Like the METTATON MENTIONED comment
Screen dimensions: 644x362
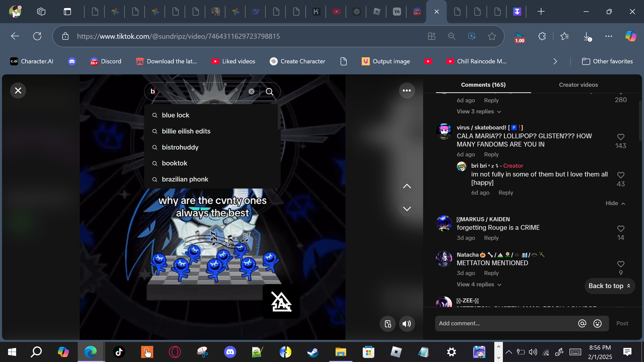point(621,264)
